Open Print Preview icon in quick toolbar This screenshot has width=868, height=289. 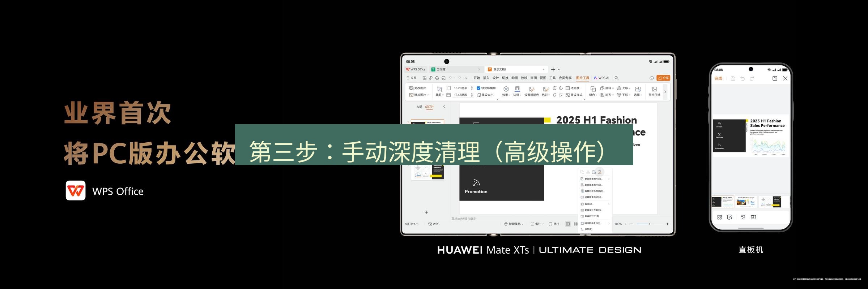click(x=443, y=78)
